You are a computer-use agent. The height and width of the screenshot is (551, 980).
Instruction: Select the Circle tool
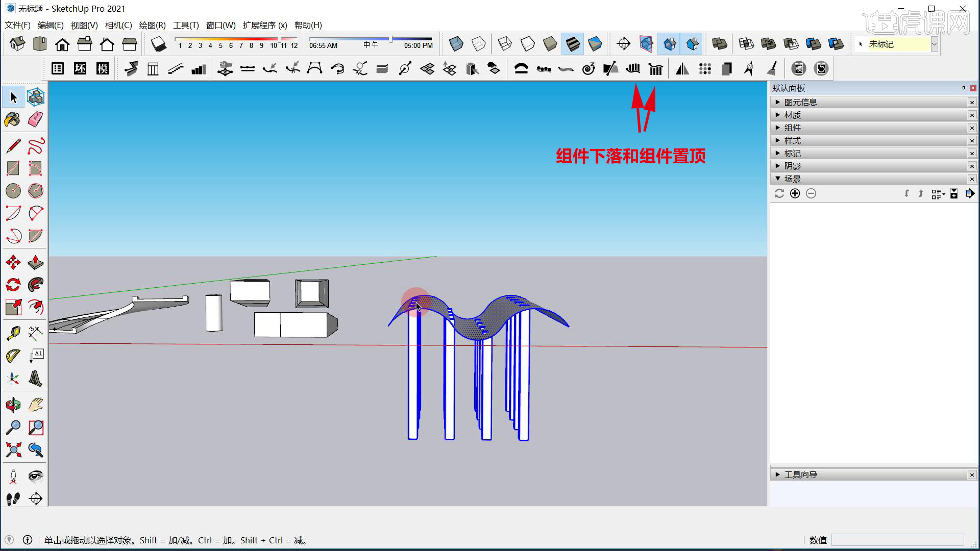[13, 191]
